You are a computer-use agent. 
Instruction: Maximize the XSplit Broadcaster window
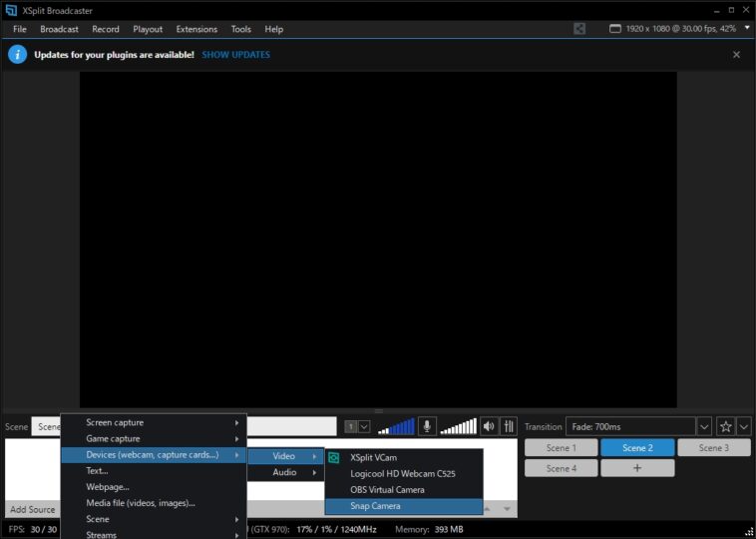pos(731,10)
